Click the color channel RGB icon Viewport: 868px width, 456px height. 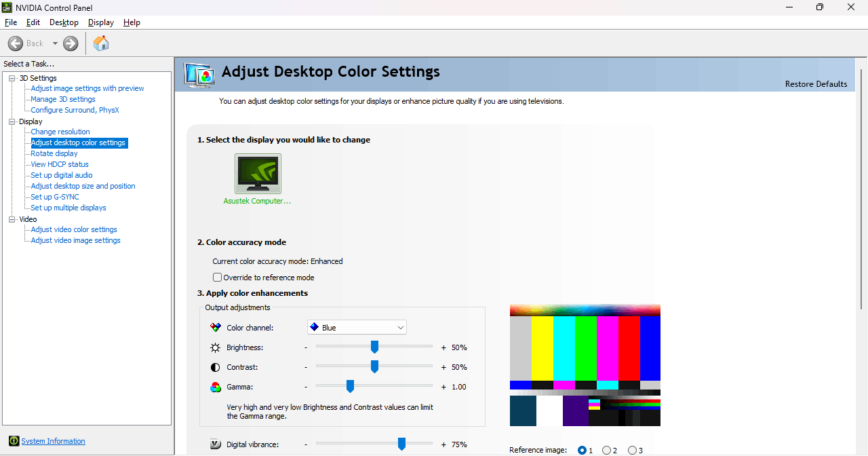click(x=216, y=328)
